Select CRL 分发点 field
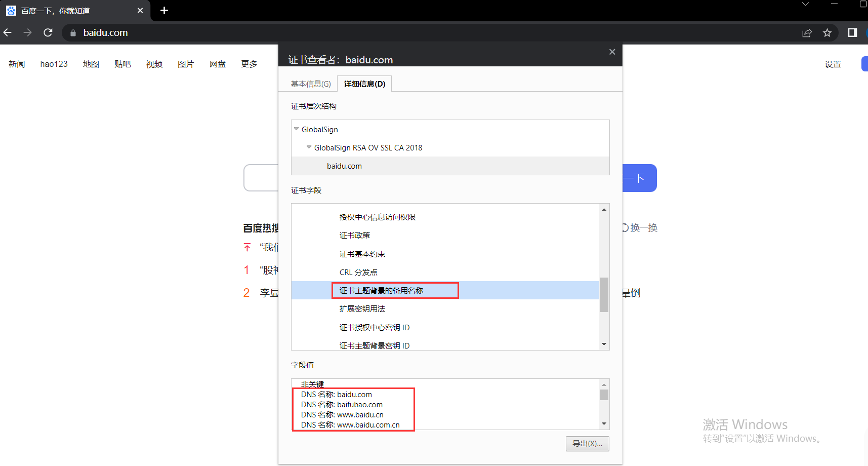Screen dimensions: 868x466 point(358,273)
